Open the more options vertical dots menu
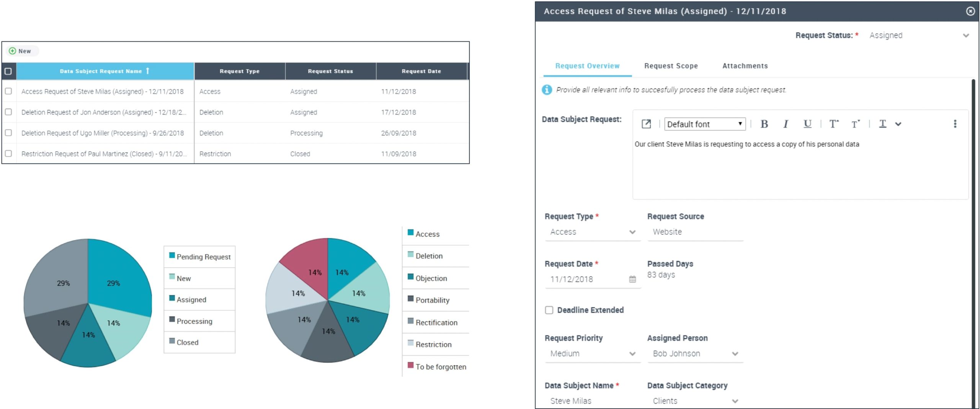This screenshot has height=409, width=980. tap(955, 124)
